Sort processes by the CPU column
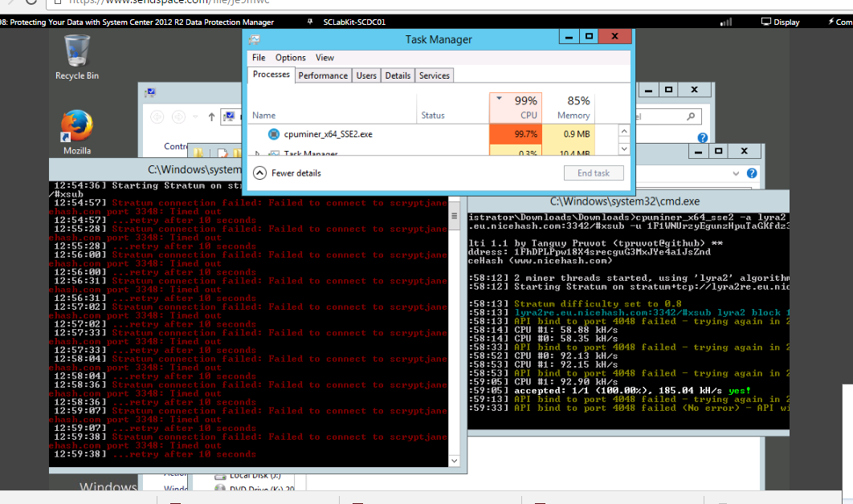853x504 pixels. tap(515, 108)
